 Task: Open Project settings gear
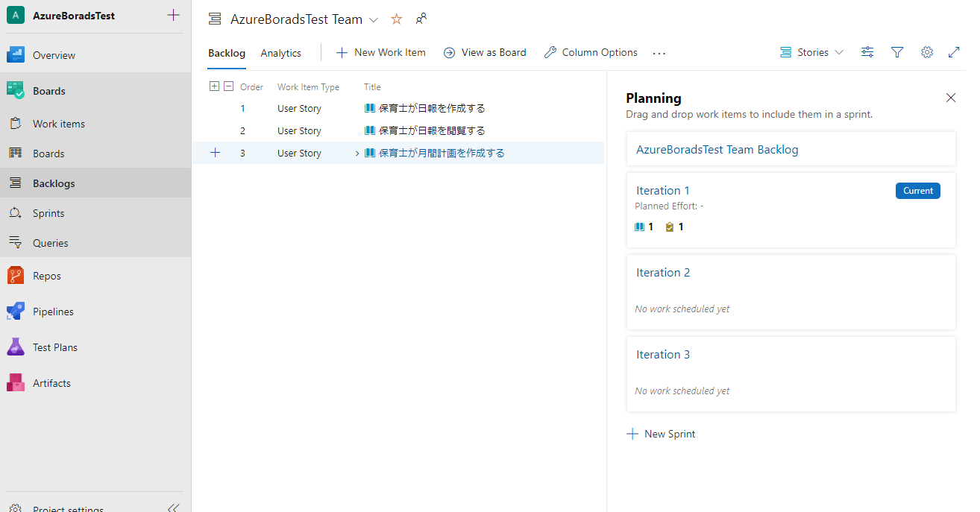point(16,509)
